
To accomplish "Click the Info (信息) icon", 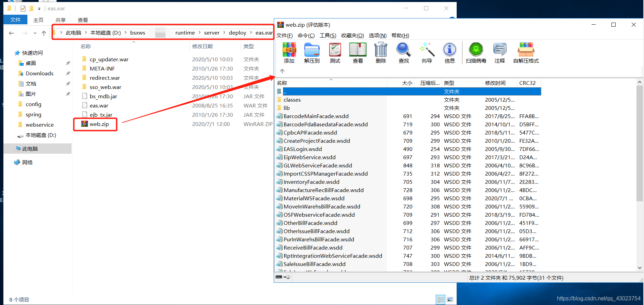I will [x=450, y=53].
